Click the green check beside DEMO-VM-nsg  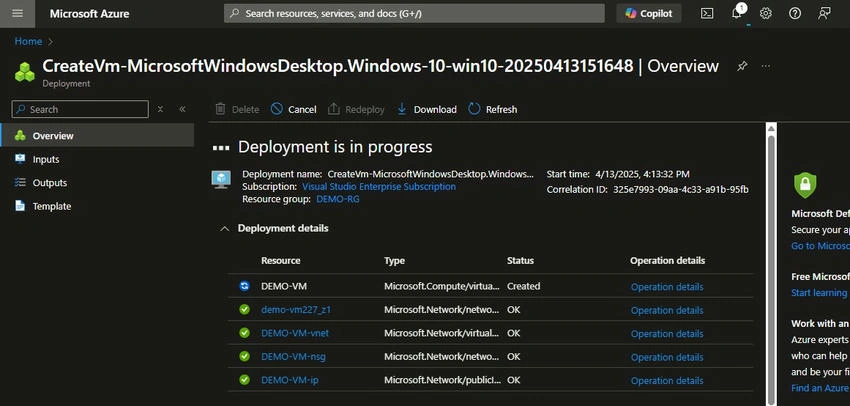244,356
